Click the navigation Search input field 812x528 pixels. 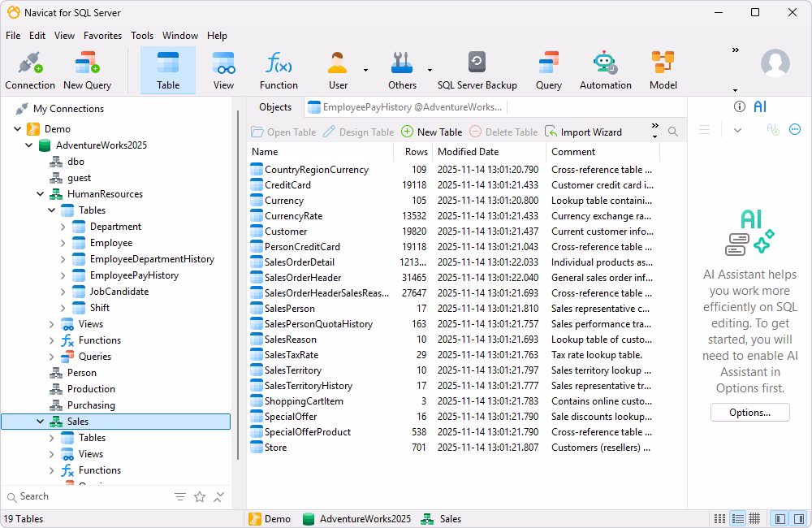click(x=93, y=496)
